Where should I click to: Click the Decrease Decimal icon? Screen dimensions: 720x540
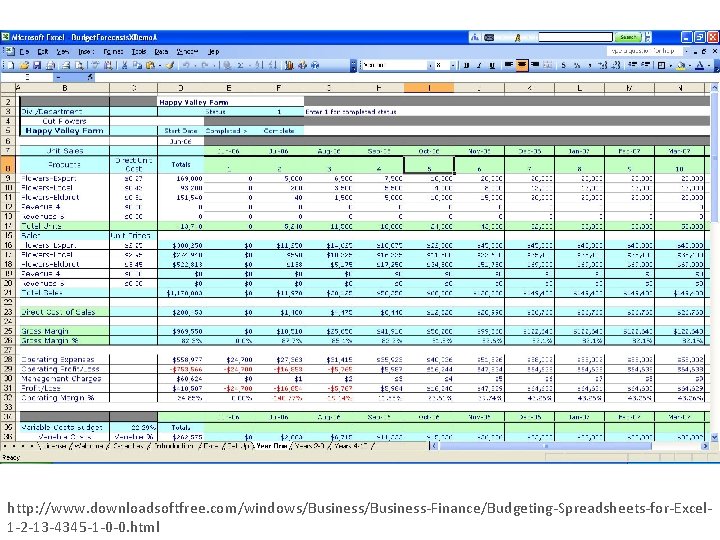pyautogui.click(x=616, y=65)
